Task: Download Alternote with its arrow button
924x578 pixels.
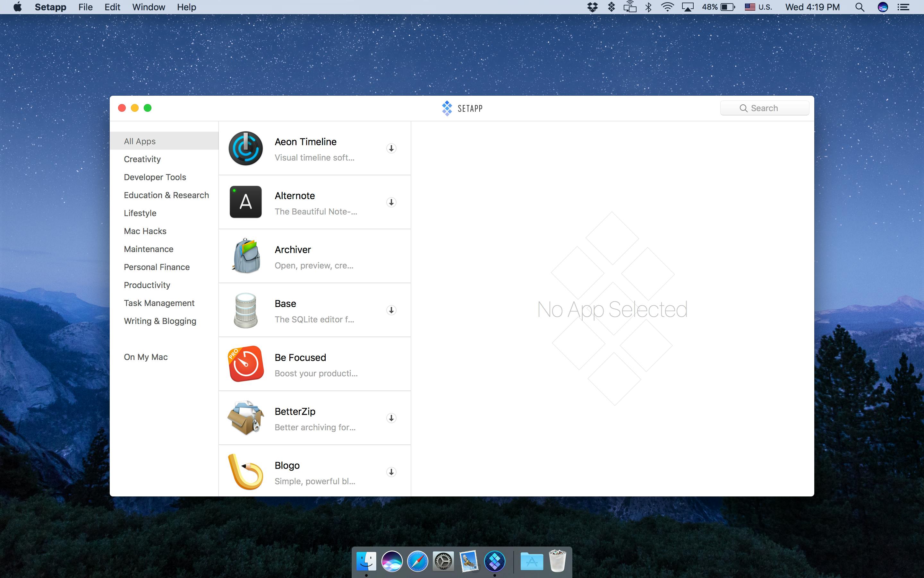Action: coord(391,202)
